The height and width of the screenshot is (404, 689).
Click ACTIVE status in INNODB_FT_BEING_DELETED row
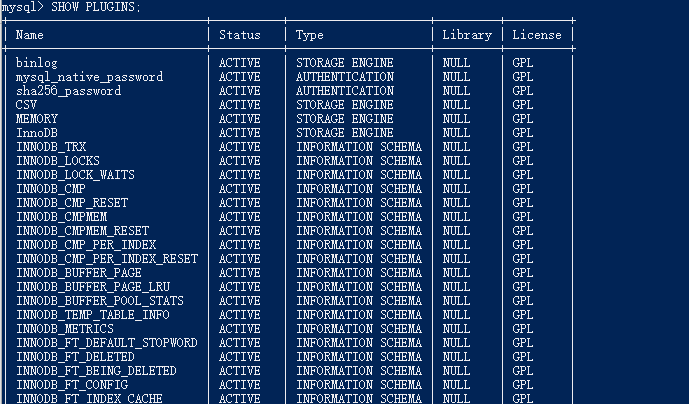pos(239,372)
